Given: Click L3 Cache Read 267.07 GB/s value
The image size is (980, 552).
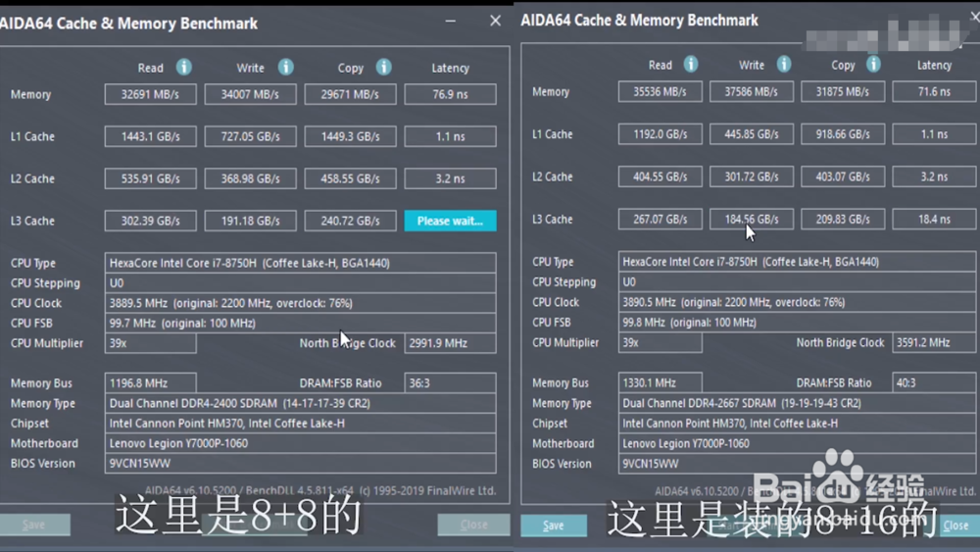Looking at the screenshot, I should [x=660, y=219].
